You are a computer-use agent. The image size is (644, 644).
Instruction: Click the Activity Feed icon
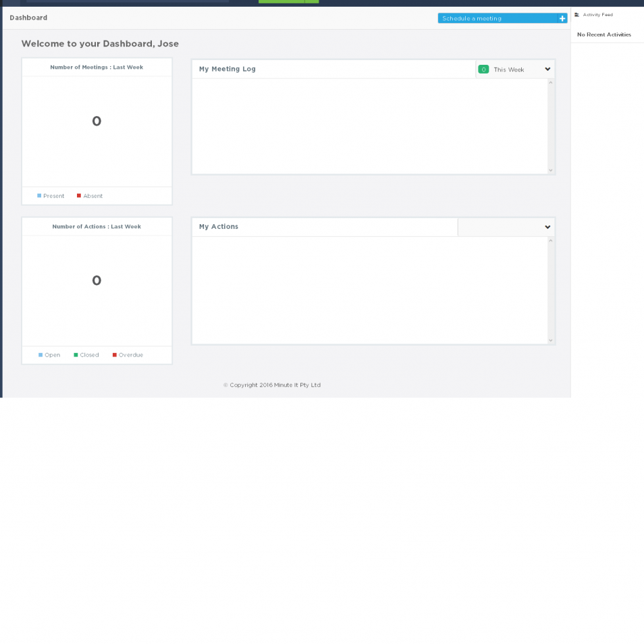[x=576, y=15]
